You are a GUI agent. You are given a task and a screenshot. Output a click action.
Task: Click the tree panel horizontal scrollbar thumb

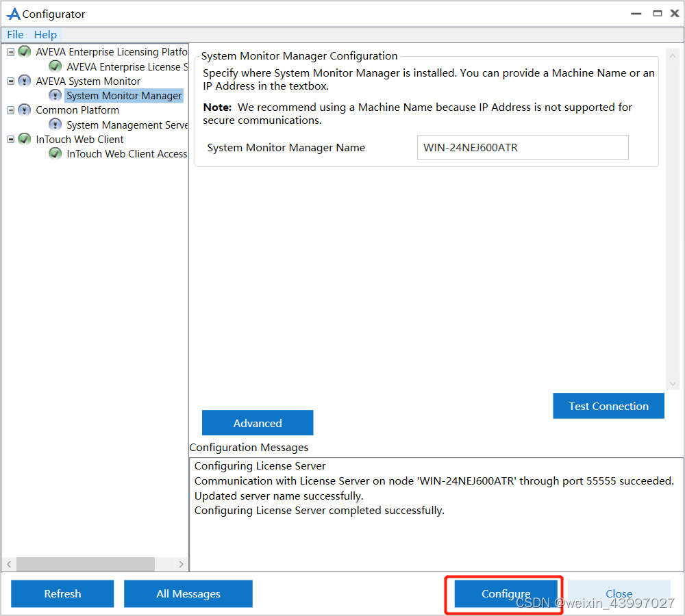86,564
